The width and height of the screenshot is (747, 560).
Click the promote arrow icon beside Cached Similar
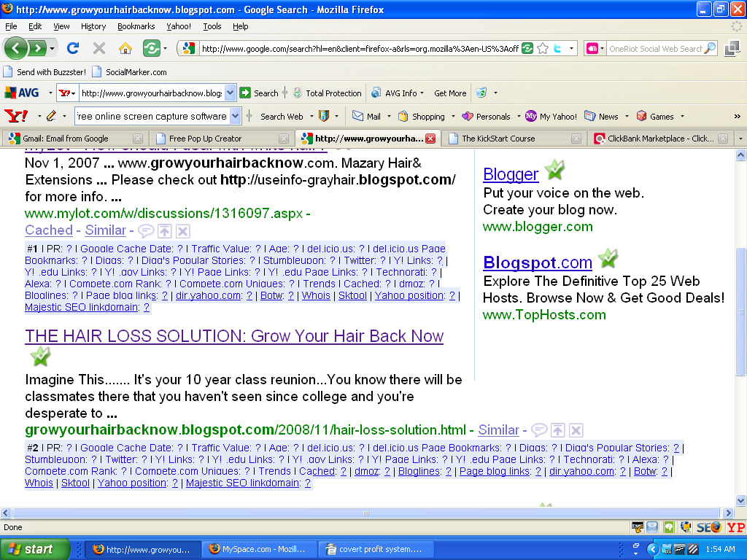click(x=164, y=230)
